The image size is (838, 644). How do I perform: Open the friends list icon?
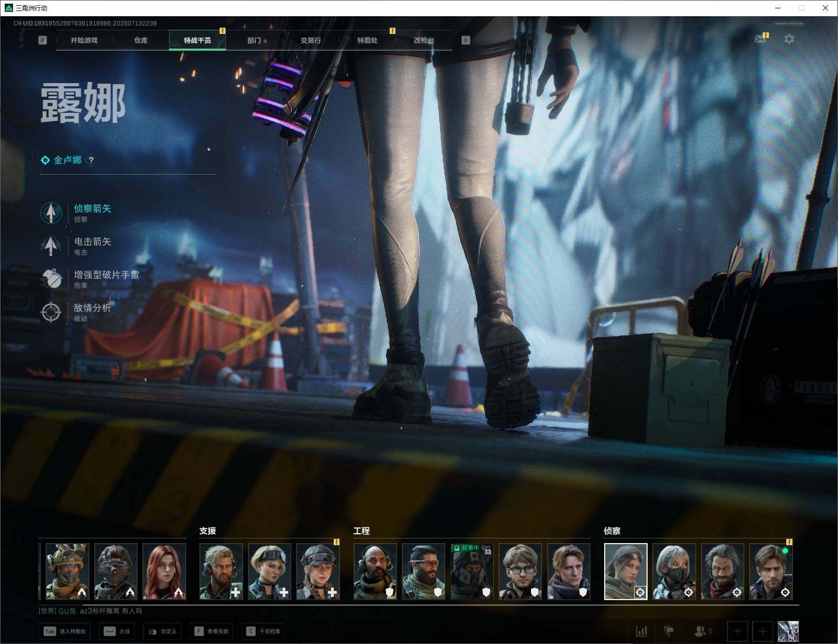tap(703, 631)
